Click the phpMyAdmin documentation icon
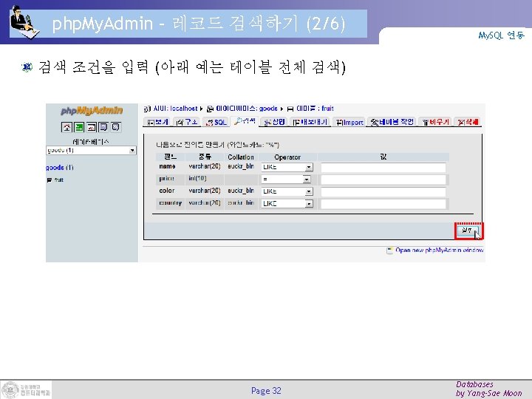This screenshot has height=399, width=532. point(103,127)
